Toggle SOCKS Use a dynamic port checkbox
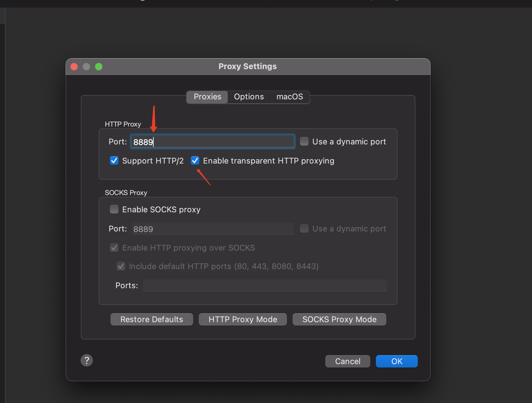The height and width of the screenshot is (403, 532). [304, 228]
